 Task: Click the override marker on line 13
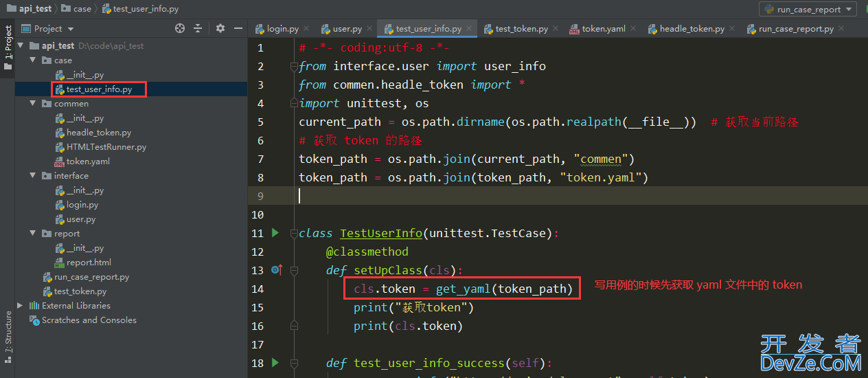coord(277,270)
